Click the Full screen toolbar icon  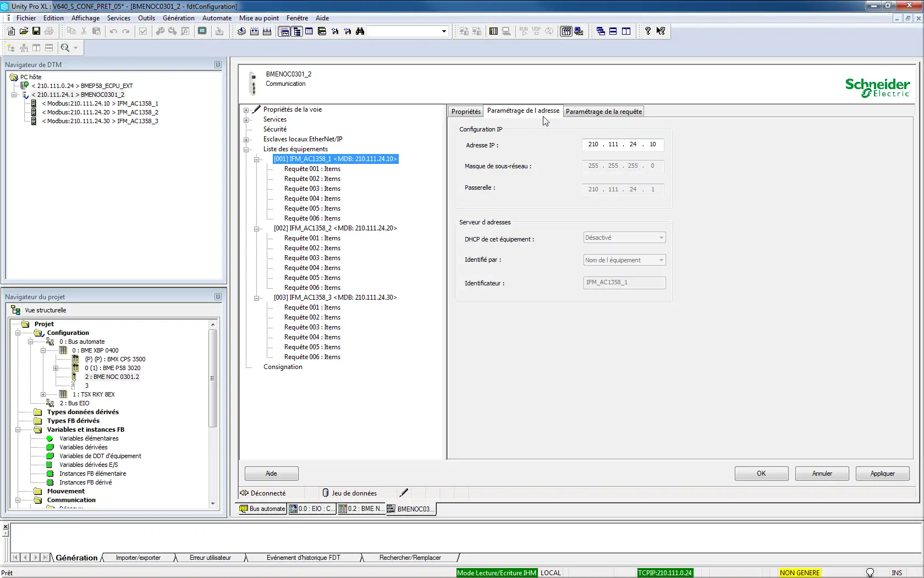tap(202, 31)
